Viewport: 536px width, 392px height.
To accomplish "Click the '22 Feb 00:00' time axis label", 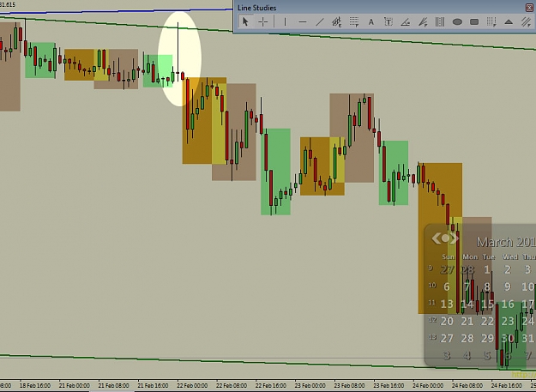I will tap(192, 385).
